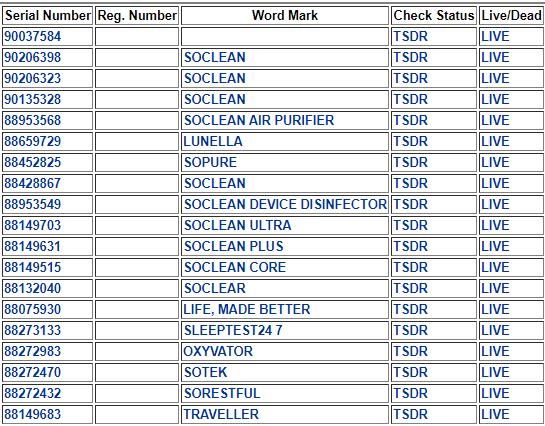View the OXYVATOR word mark

pos(218,351)
